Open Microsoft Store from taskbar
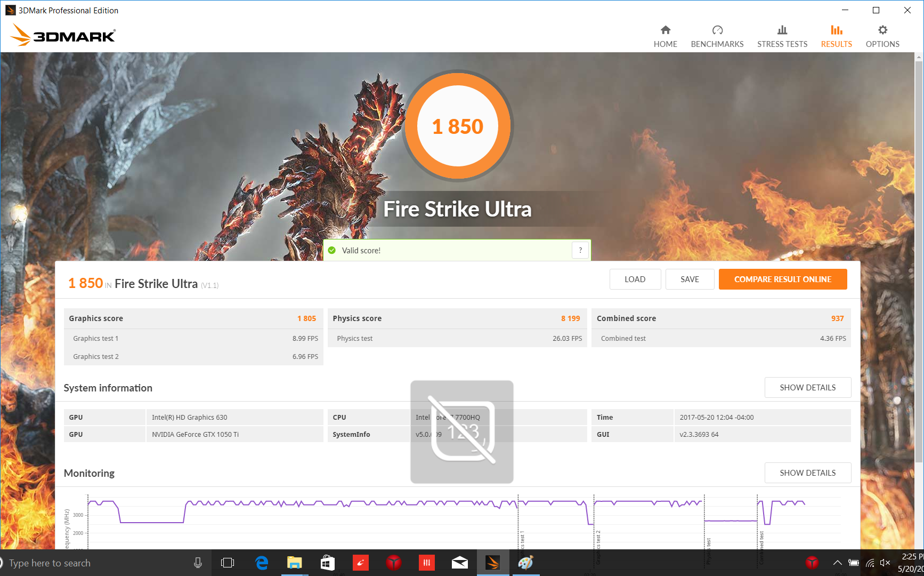Image resolution: width=924 pixels, height=576 pixels. pos(328,563)
